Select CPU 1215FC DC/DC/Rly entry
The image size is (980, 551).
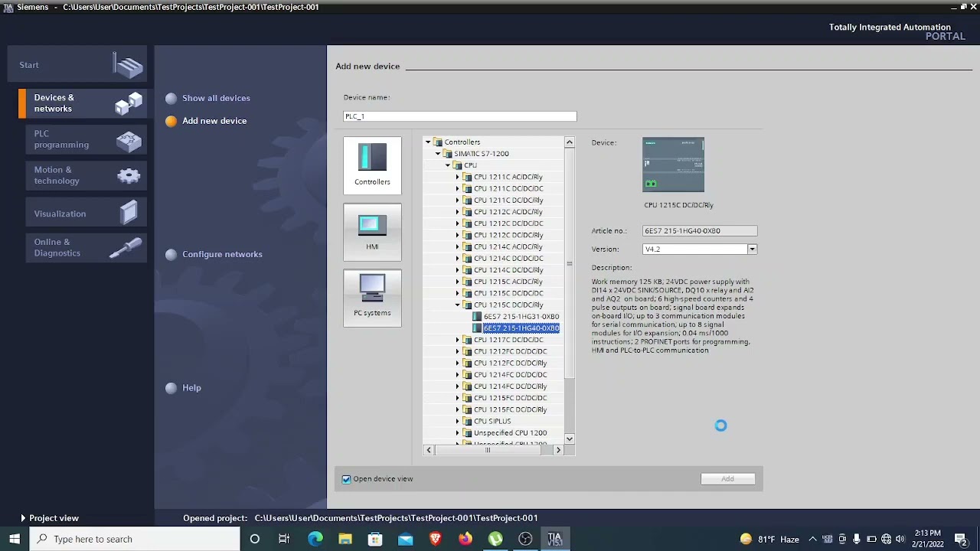510,410
